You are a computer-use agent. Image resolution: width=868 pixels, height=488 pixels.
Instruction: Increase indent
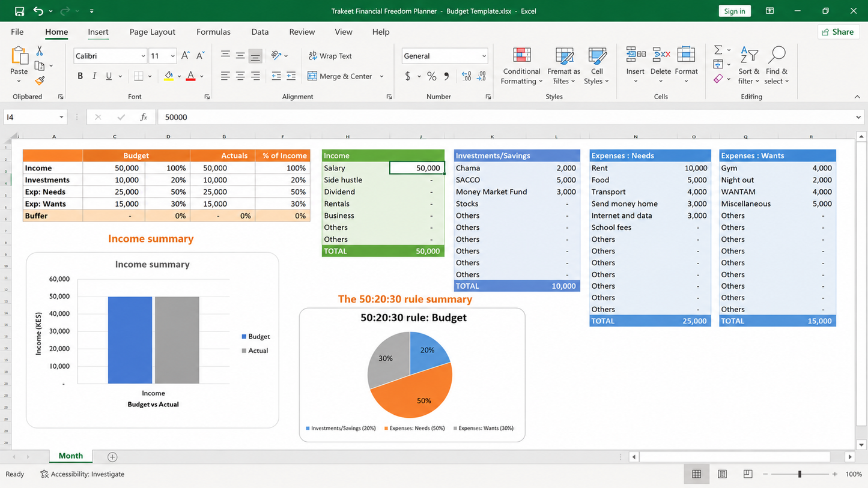click(x=291, y=76)
